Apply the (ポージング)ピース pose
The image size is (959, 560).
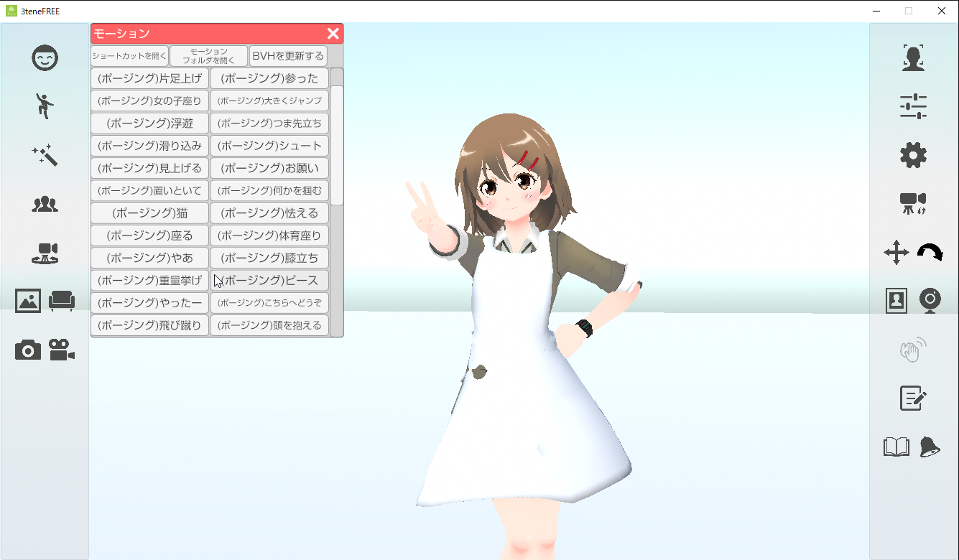click(269, 280)
